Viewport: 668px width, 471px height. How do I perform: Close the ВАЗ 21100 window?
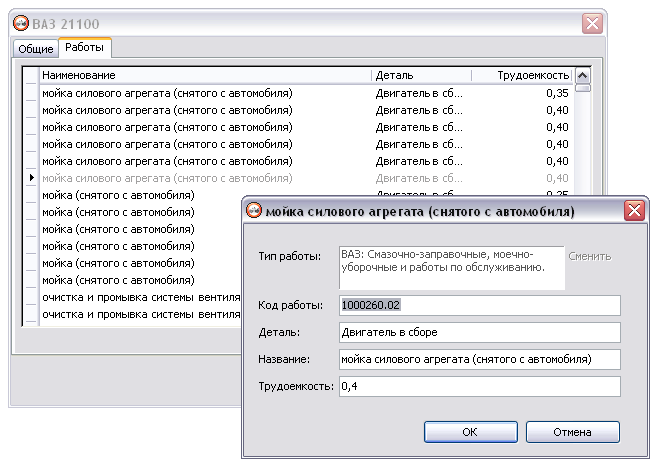[x=593, y=23]
